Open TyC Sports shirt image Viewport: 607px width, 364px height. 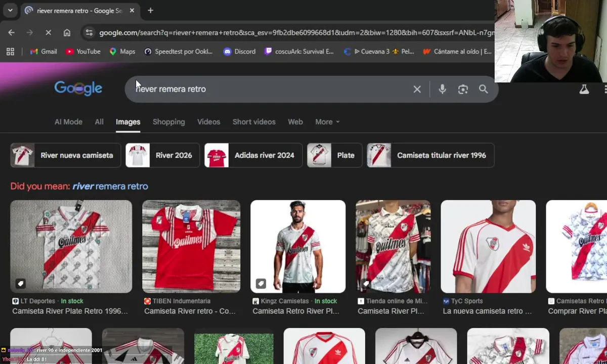[x=488, y=246]
